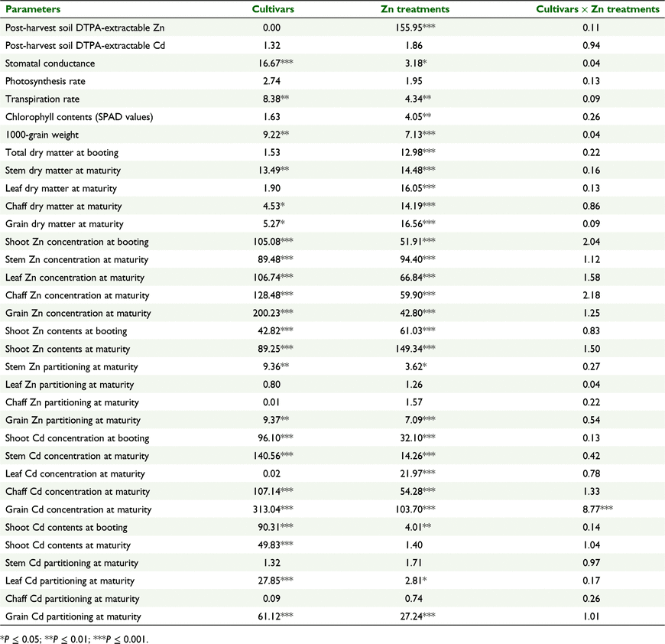Click the 105.08*** Cultivars value
The width and height of the screenshot is (665, 644).
coord(273,242)
